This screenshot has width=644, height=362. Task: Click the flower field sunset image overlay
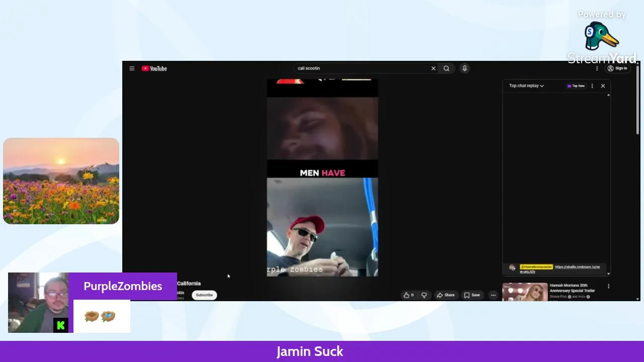pos(61,181)
